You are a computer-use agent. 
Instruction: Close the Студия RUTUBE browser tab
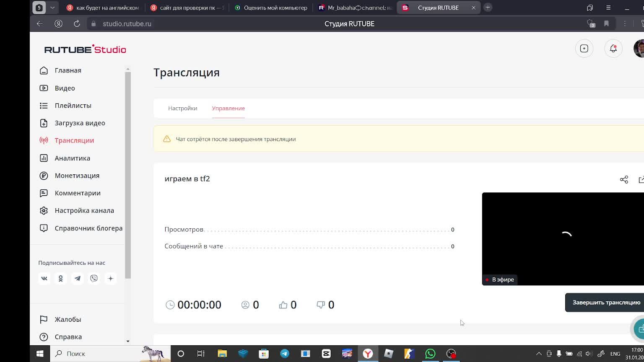point(473,8)
